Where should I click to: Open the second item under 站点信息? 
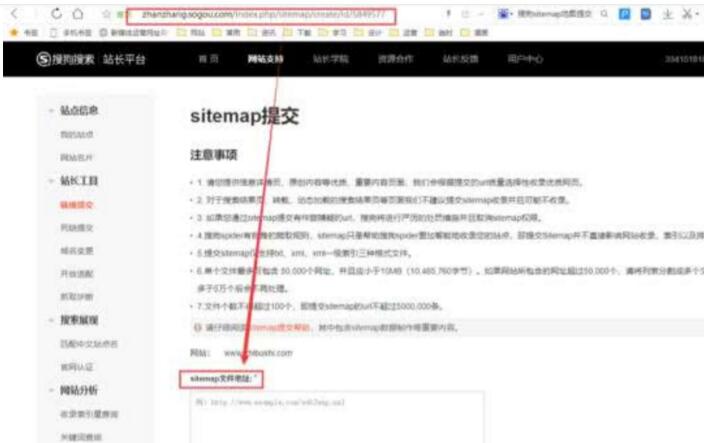pos(76,157)
